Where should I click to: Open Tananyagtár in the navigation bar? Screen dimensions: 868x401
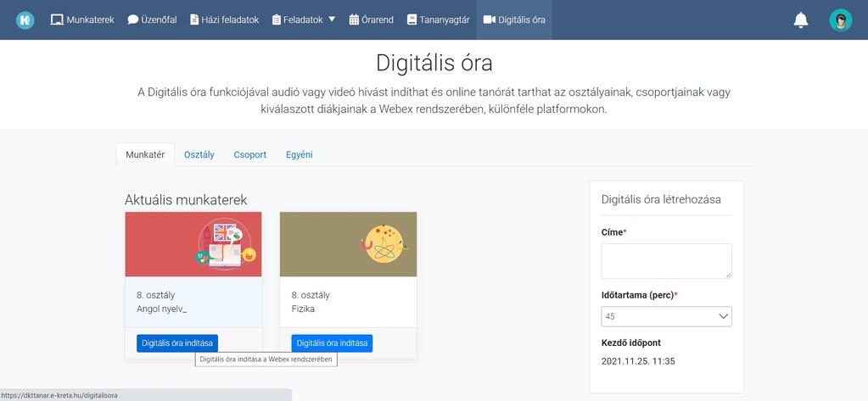(439, 19)
